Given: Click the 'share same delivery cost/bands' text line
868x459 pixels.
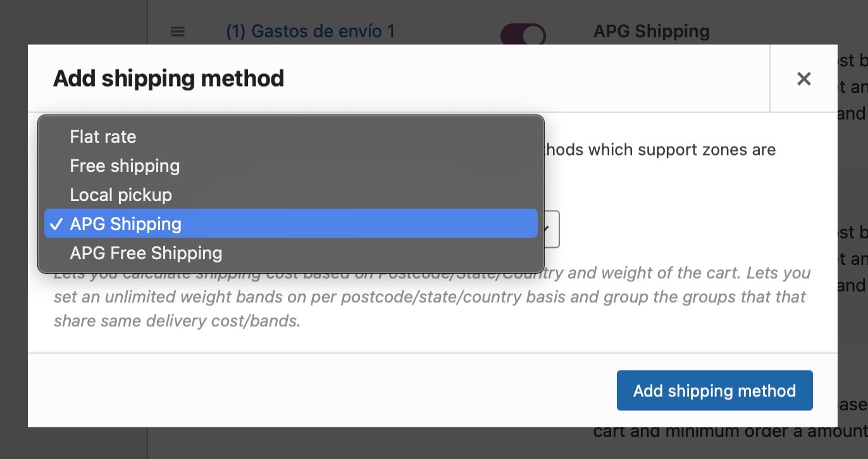Looking at the screenshot, I should (177, 321).
